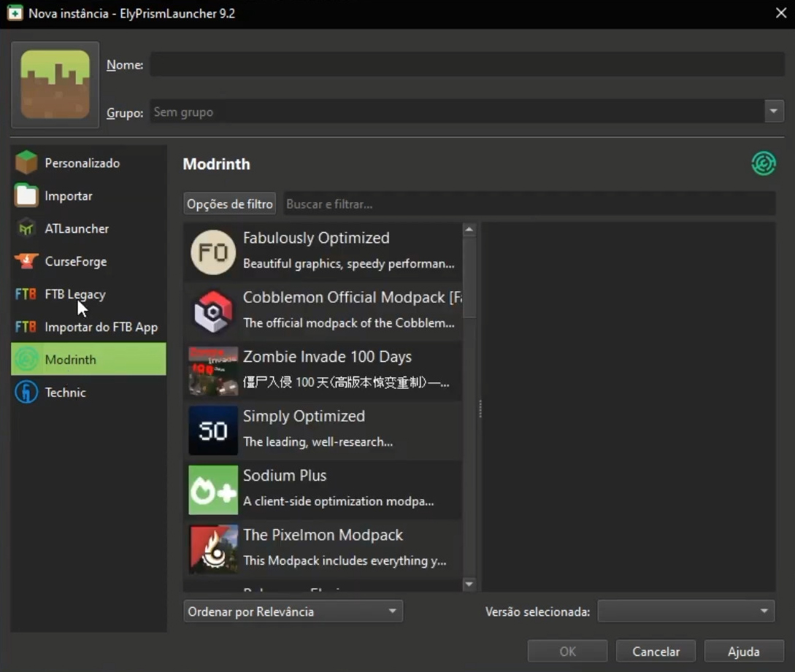Screen dimensions: 795x672
Task: Click the Personalizado cube icon
Action: [26, 163]
